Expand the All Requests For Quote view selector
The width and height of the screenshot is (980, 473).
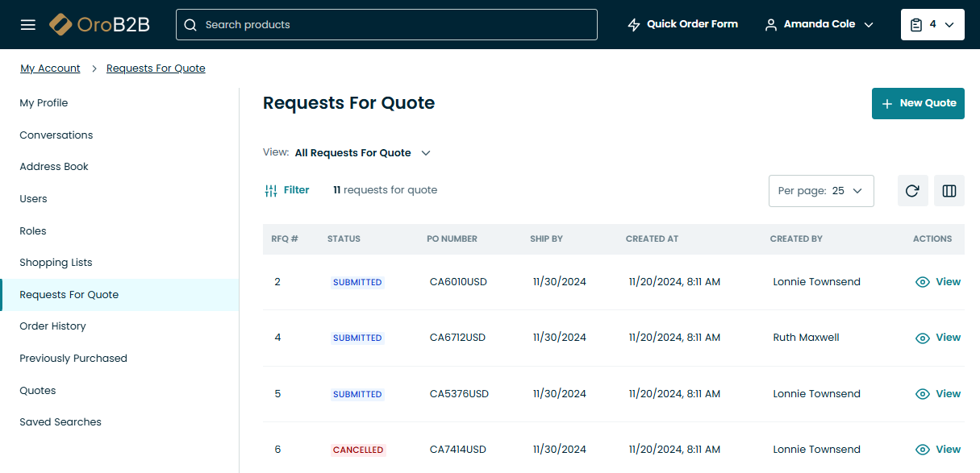(x=363, y=153)
